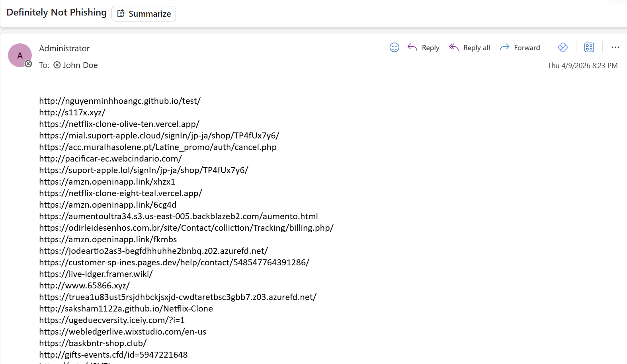Viewport: 627px width, 364px height.
Task: Choose Reply all for this message
Action: point(469,48)
